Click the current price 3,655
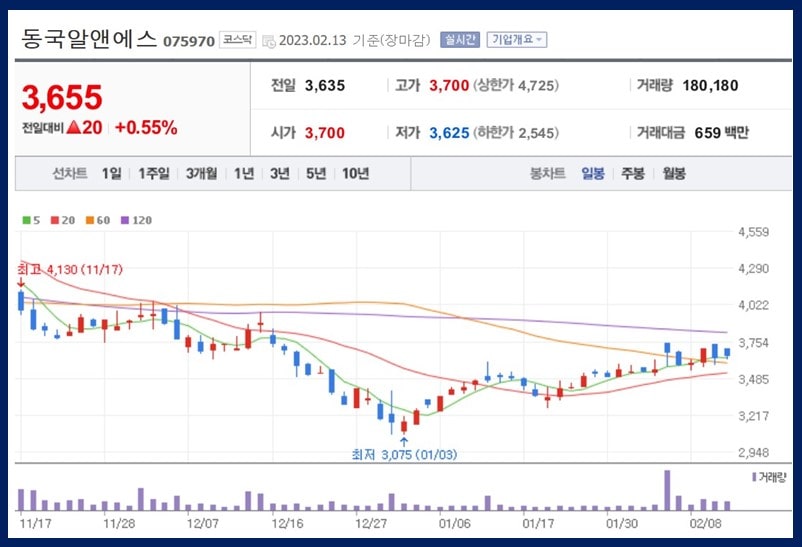This screenshot has height=547, width=802. click(x=62, y=97)
